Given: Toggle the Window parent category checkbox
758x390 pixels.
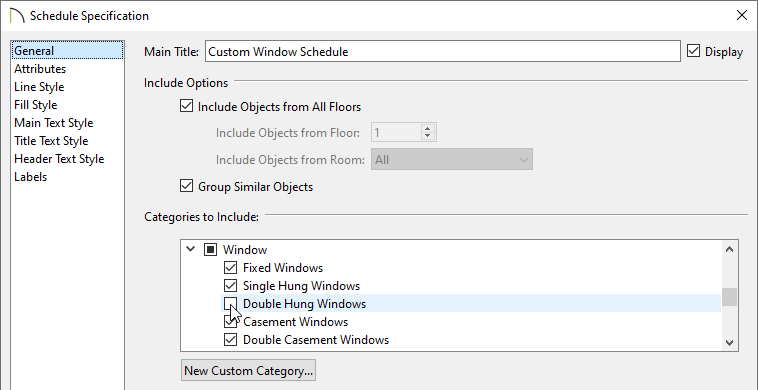Looking at the screenshot, I should (210, 249).
